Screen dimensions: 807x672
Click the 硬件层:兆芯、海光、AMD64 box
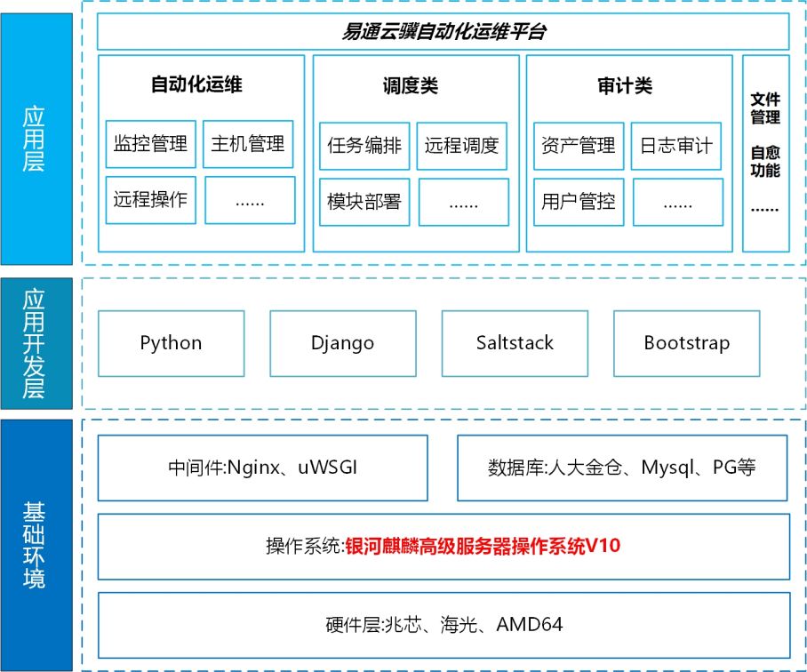pyautogui.click(x=444, y=625)
